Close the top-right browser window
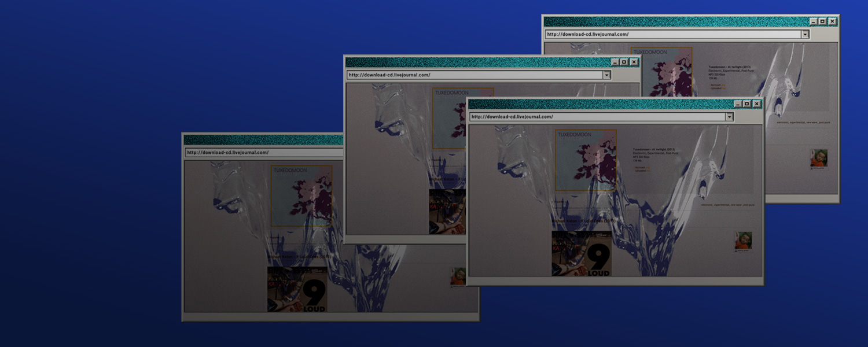 [832, 21]
